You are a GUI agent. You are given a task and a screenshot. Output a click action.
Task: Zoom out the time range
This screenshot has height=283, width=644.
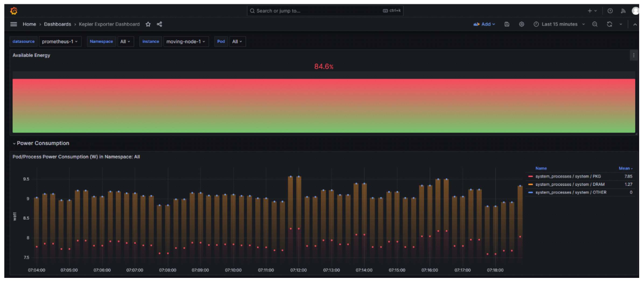[595, 24]
